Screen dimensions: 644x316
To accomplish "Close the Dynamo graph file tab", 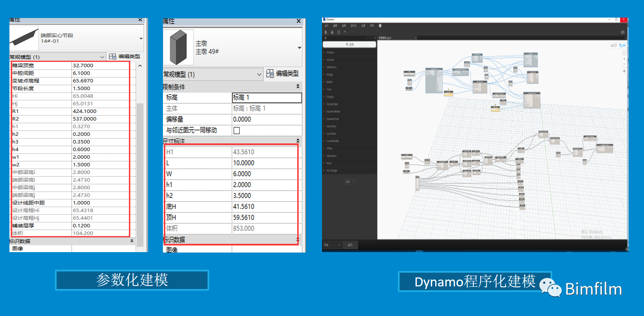I will point(415,38).
